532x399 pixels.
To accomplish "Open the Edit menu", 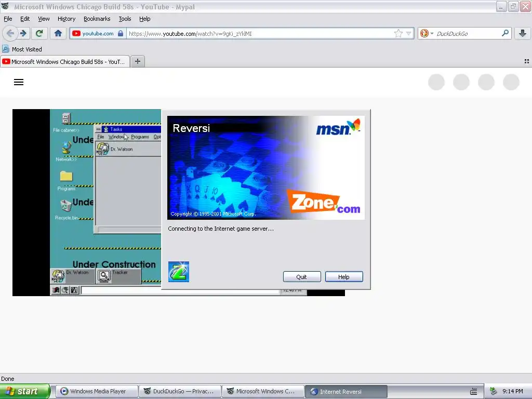I will 25,19.
